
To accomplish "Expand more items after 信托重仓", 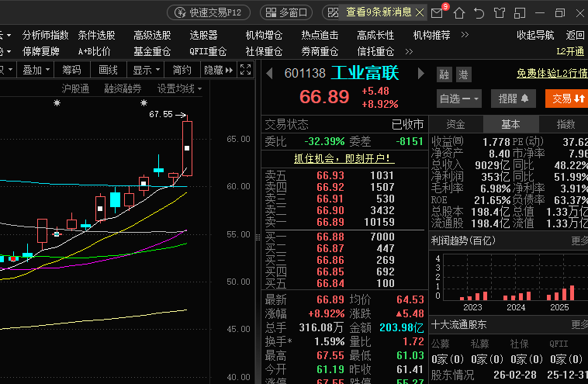I will click(409, 51).
